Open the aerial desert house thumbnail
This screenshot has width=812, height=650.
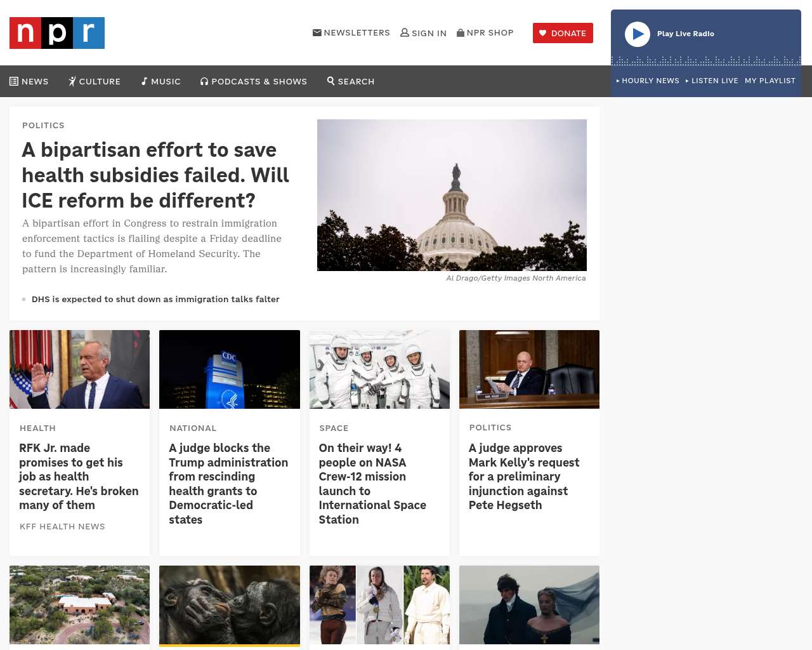tap(80, 605)
